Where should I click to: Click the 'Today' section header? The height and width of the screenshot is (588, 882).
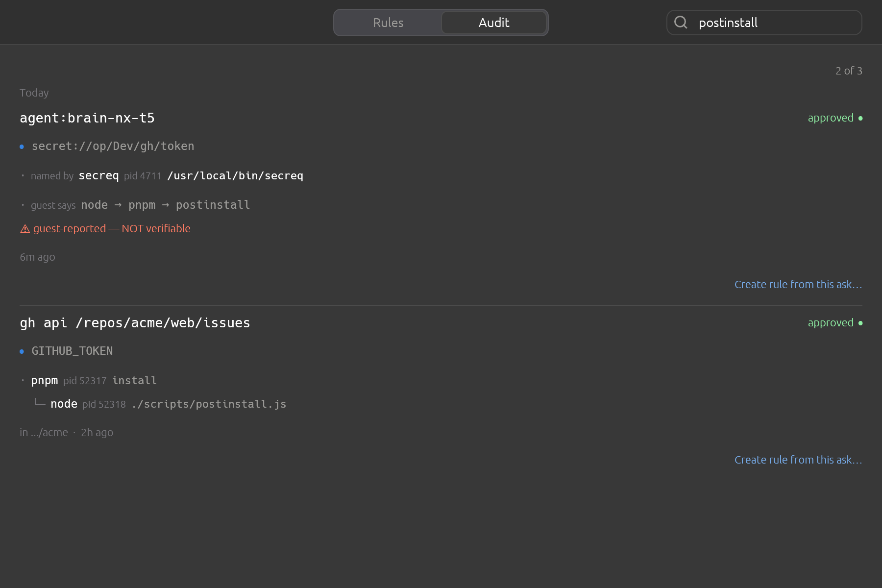coord(34,93)
